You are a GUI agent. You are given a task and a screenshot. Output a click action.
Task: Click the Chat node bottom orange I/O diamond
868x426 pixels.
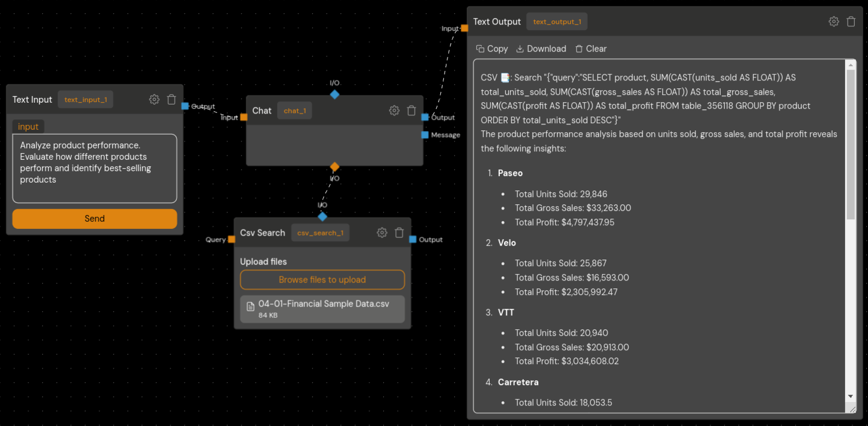(x=334, y=166)
